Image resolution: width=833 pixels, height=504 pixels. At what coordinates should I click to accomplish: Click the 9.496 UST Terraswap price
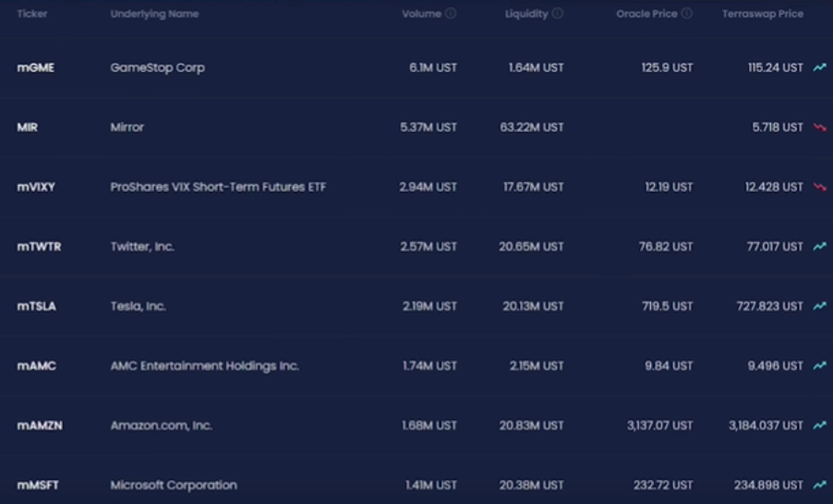776,366
